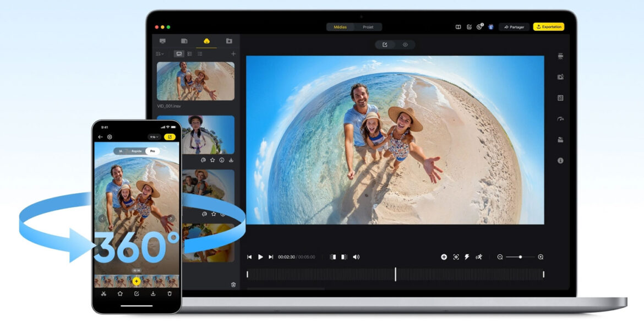Image resolution: width=644 pixels, height=322 pixels.
Task: Open the layers icon in the right sidebar
Action: click(x=560, y=140)
